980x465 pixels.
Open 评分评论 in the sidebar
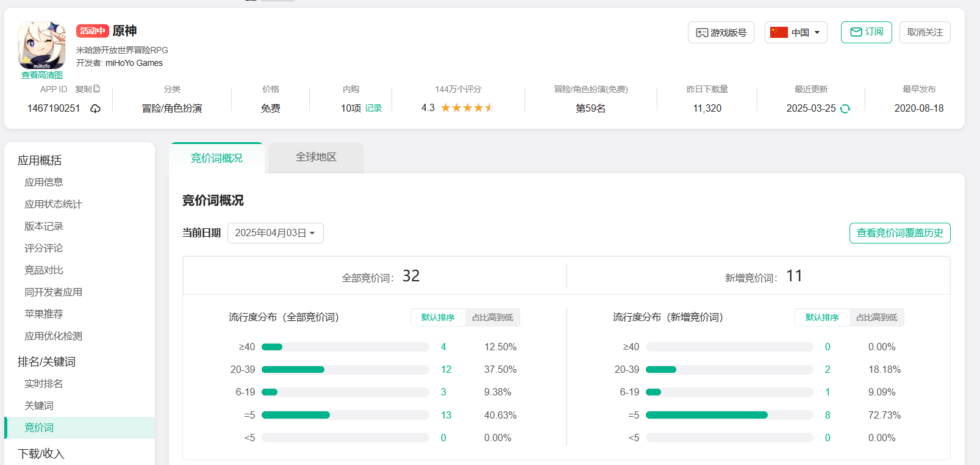click(44, 248)
